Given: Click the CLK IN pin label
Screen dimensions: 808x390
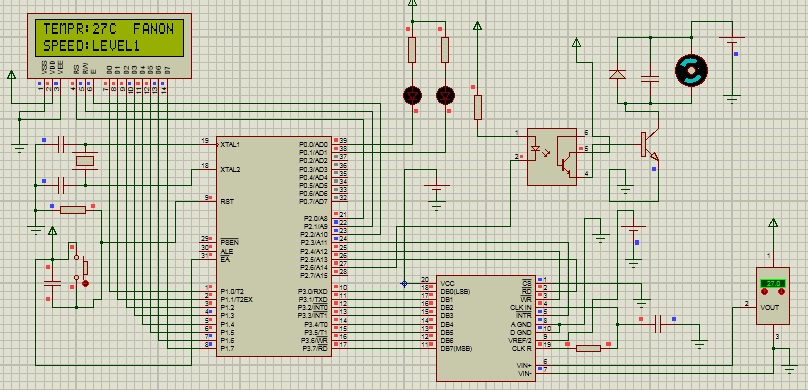Looking at the screenshot, I should (x=521, y=308).
